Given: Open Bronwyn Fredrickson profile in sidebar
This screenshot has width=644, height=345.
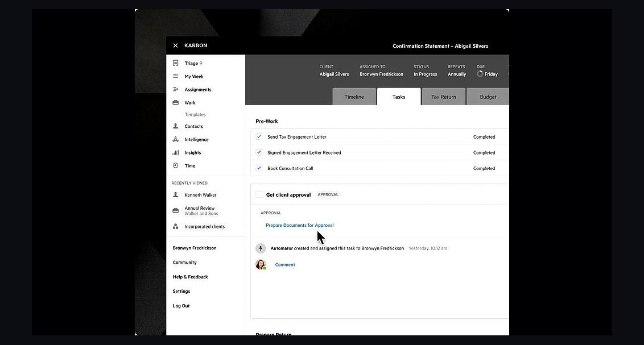Looking at the screenshot, I should click(194, 248).
